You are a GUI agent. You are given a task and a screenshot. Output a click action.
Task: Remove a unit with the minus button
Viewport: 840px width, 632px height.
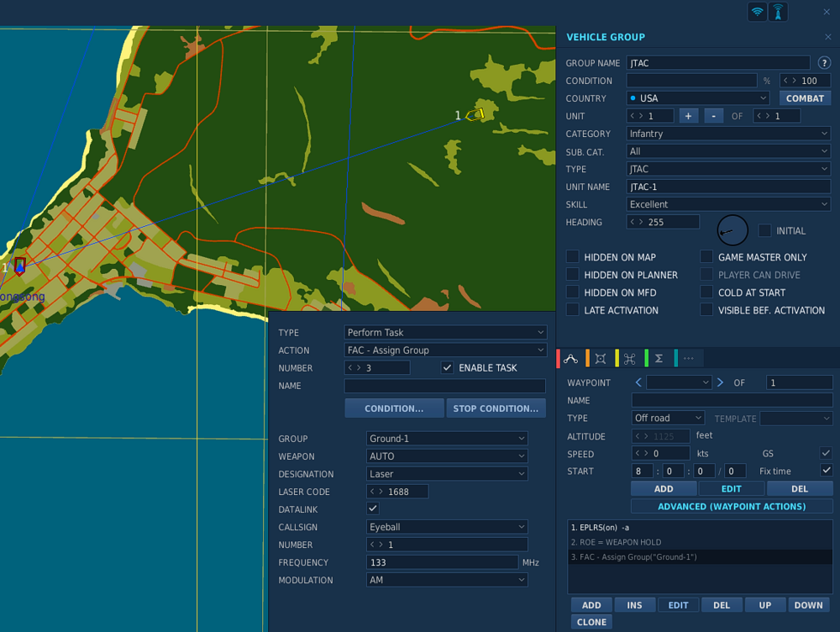(x=713, y=116)
